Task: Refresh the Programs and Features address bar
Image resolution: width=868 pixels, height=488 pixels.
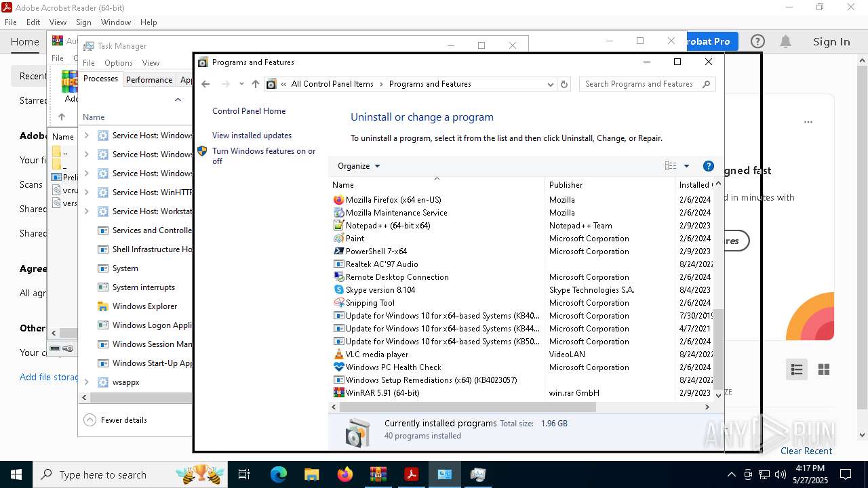Action: pos(564,84)
